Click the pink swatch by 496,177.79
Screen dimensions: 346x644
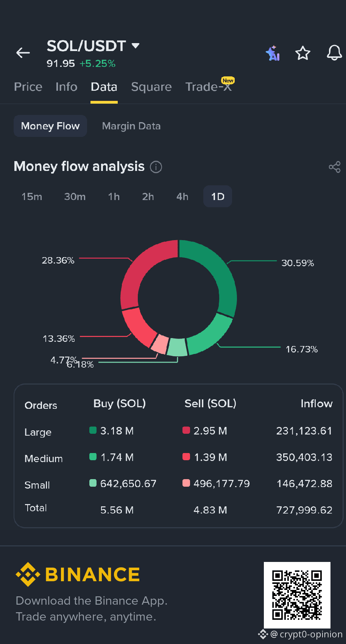click(186, 483)
